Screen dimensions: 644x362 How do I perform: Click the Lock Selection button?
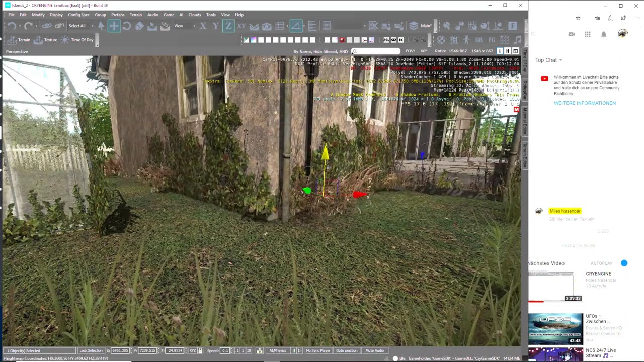[x=91, y=350]
